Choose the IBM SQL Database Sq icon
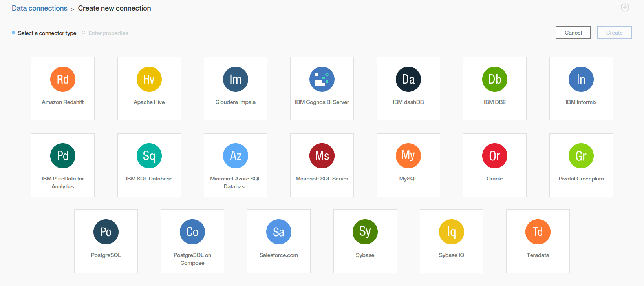Screen dimensions: 644x286 tap(149, 156)
